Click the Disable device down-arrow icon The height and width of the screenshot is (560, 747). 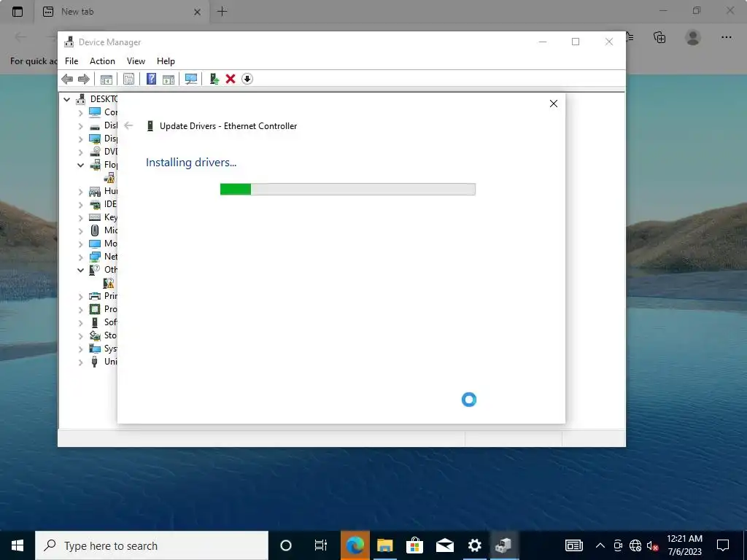(x=247, y=79)
